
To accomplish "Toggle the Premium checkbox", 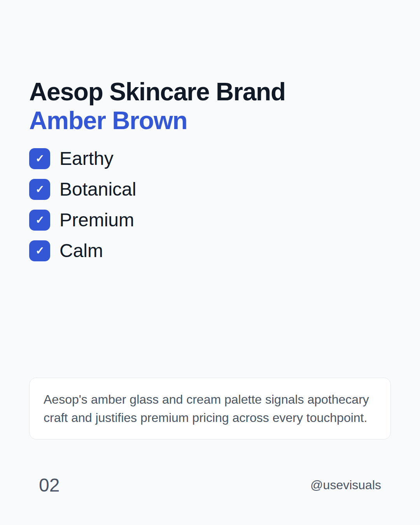I will pyautogui.click(x=40, y=220).
